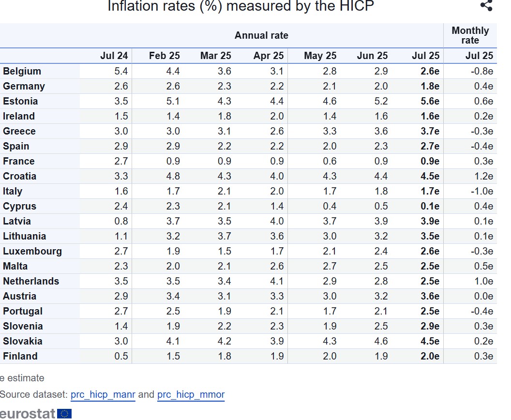This screenshot has width=511, height=420.
Task: Click the Netherlands row label
Action: tap(31, 281)
